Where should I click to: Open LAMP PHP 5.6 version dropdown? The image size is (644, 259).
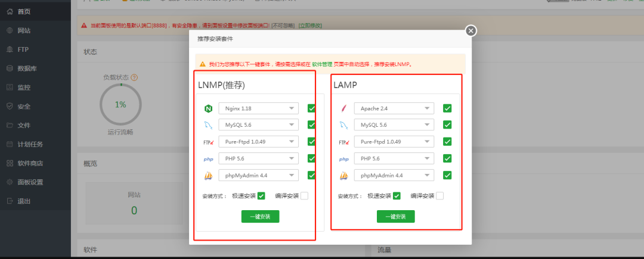(x=394, y=158)
